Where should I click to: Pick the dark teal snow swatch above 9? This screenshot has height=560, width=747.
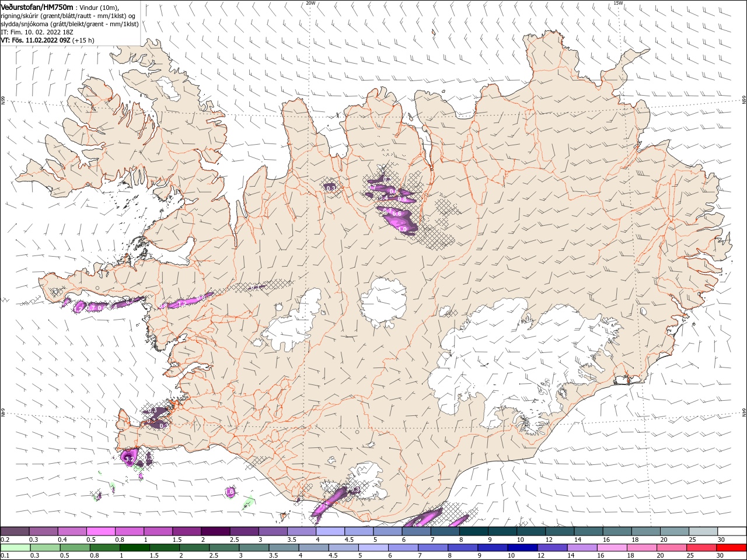coord(474,531)
